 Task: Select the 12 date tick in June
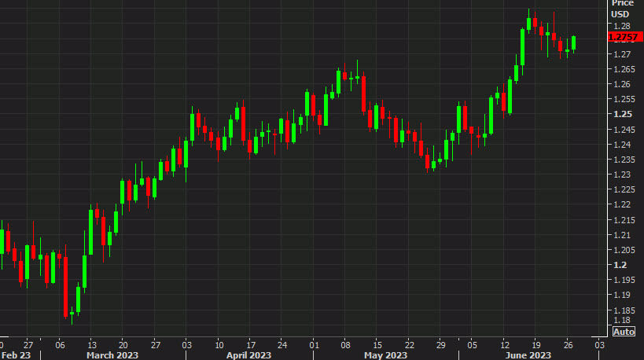coord(505,345)
